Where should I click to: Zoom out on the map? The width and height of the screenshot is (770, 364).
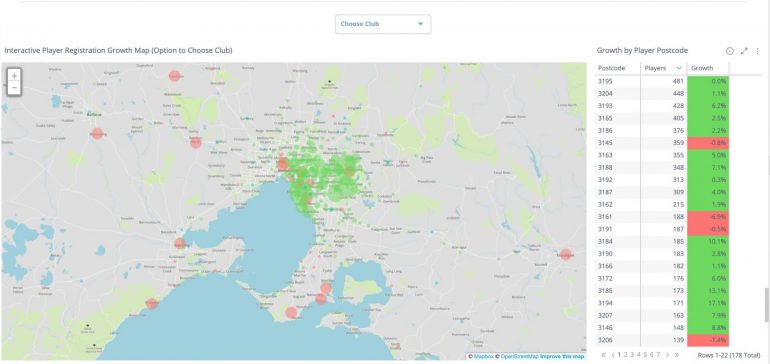pos(14,88)
